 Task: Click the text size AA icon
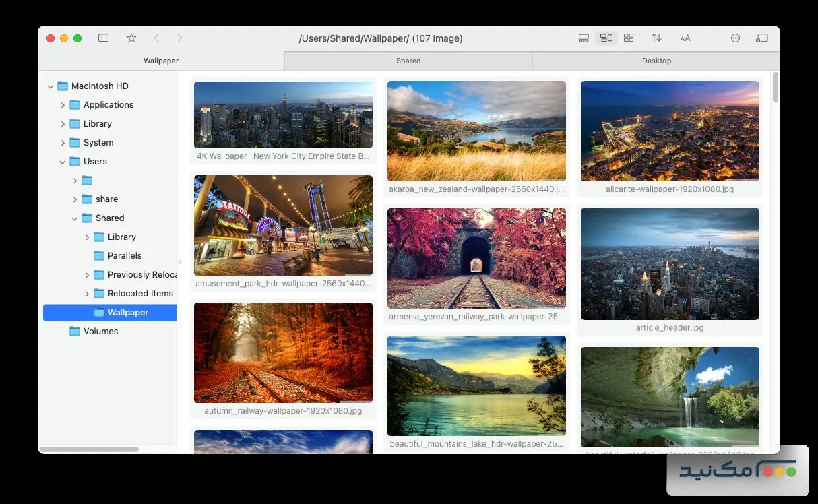(x=685, y=38)
